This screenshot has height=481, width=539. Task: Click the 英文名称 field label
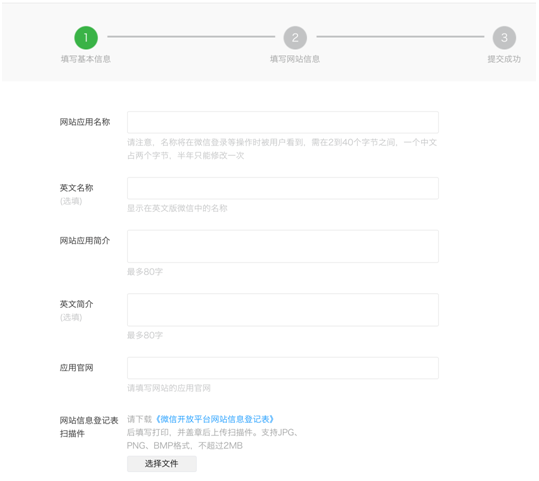[x=76, y=188]
